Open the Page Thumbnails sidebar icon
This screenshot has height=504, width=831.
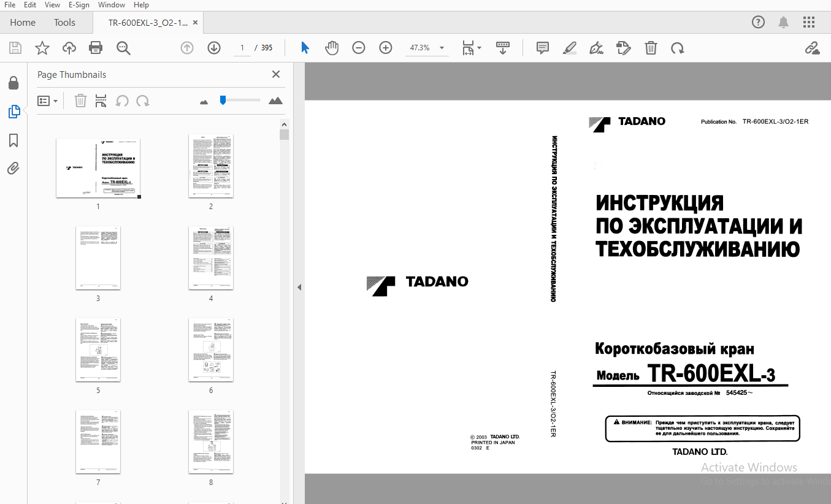tap(13, 112)
